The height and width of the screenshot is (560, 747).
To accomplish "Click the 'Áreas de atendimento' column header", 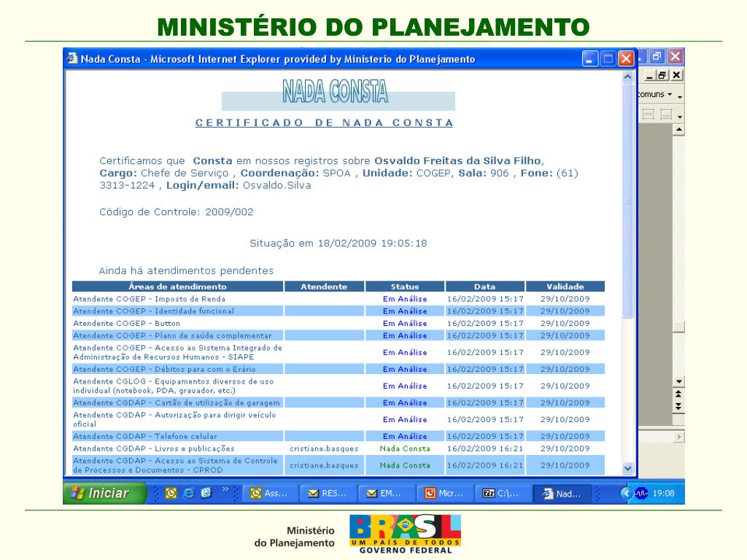I will [x=177, y=287].
